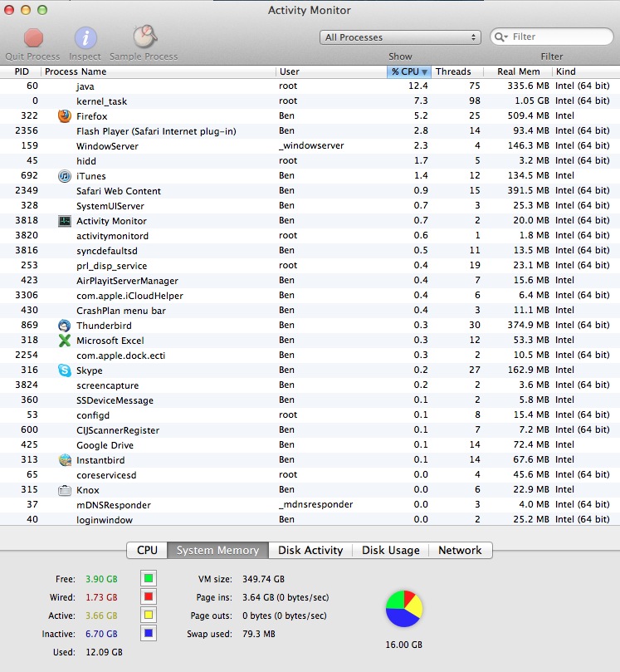The image size is (620, 672).
Task: Click the Sample Process magnifier icon
Action: (x=145, y=37)
